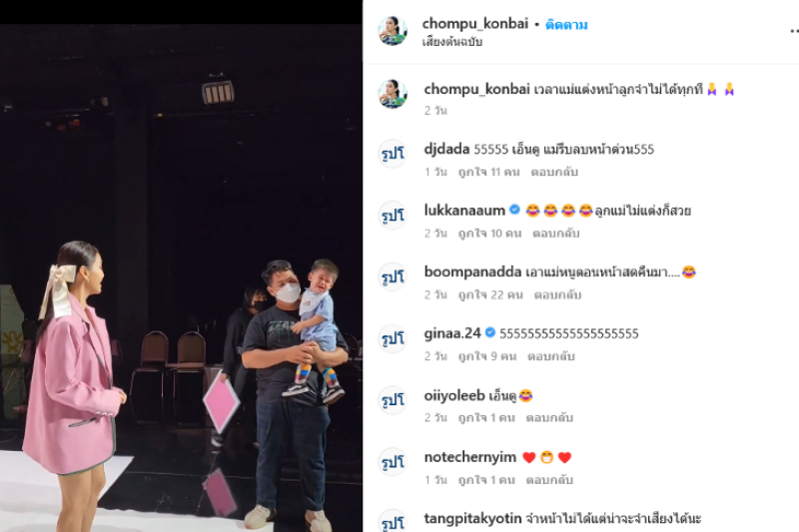The image size is (799, 532).
Task: Open chompu_konbai profile picture in header
Action: click(x=393, y=31)
